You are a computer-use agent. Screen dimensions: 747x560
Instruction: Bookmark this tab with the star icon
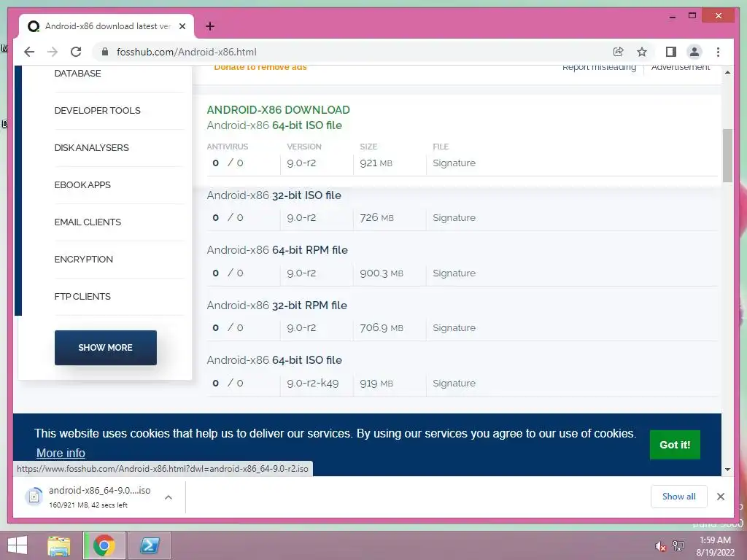pyautogui.click(x=642, y=52)
